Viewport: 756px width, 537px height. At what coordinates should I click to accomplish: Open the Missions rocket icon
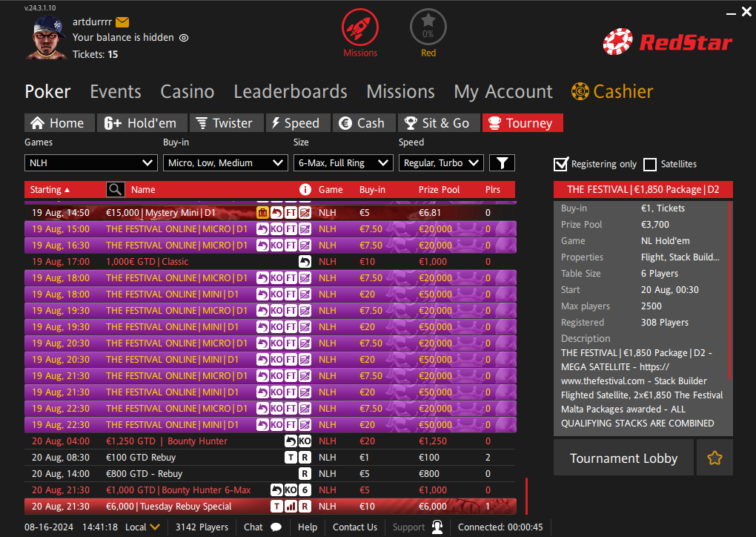tap(360, 27)
